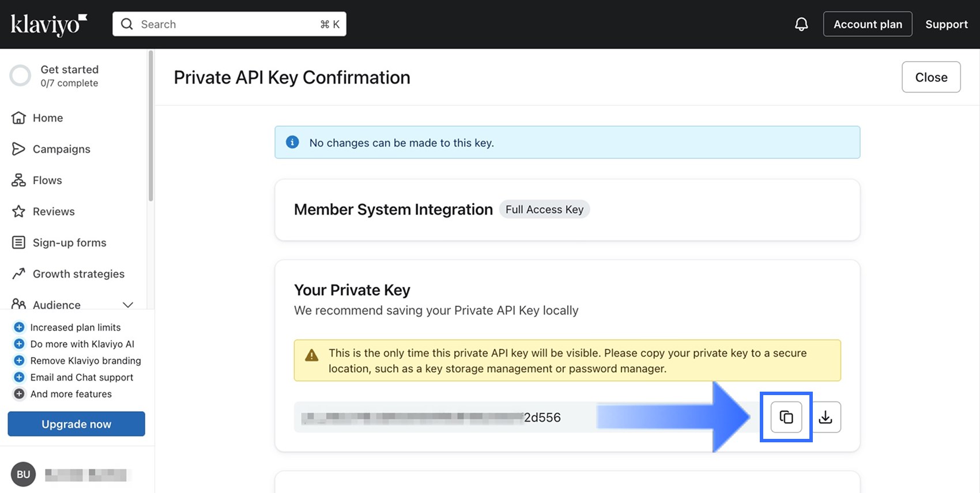Open the Get started checklist
Viewport: 980px width, 493px height.
[69, 76]
